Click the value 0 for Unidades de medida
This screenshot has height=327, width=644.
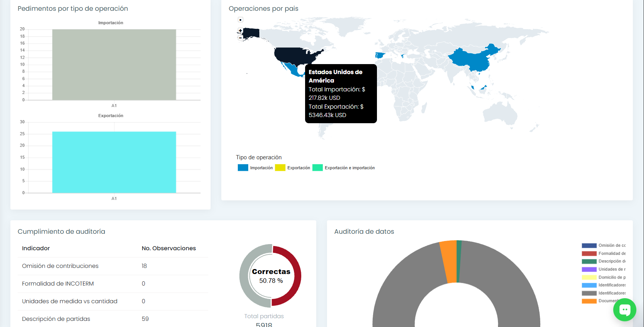pos(143,301)
